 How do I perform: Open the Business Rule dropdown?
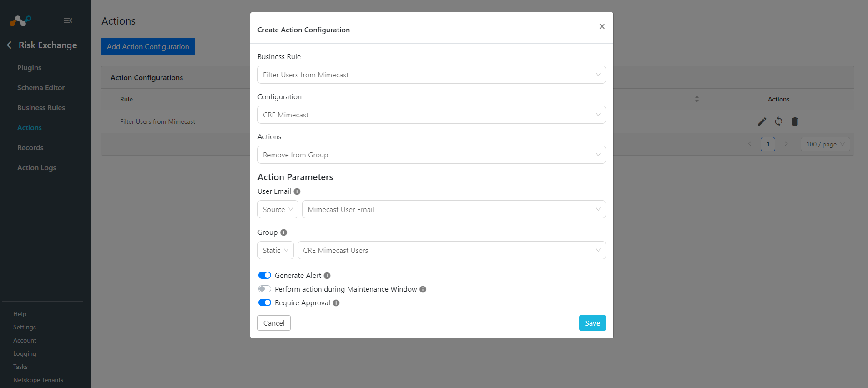pyautogui.click(x=431, y=75)
